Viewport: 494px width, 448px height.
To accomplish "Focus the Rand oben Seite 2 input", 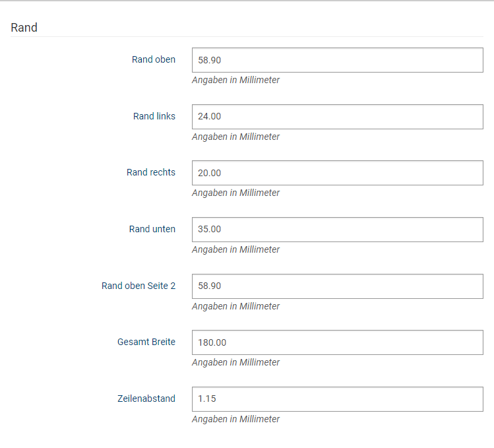I will click(338, 286).
